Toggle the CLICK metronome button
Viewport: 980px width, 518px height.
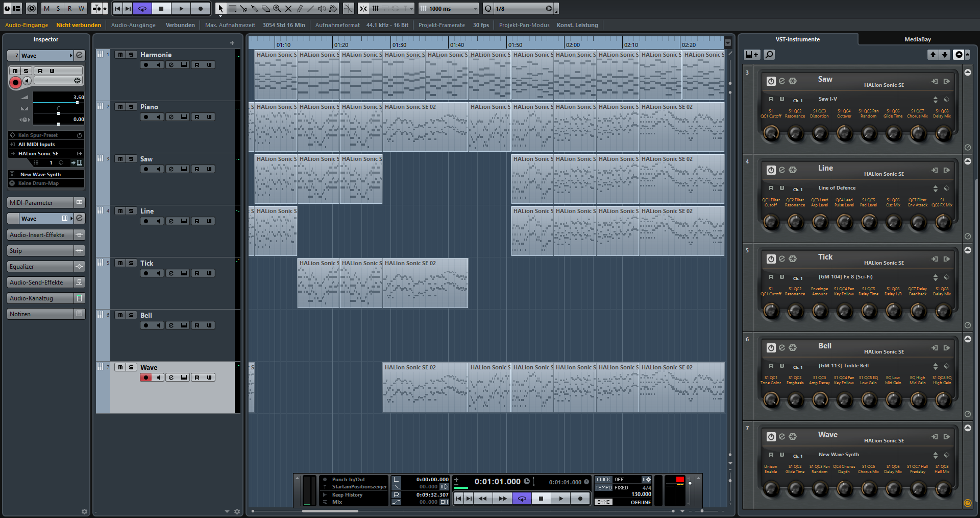603,480
